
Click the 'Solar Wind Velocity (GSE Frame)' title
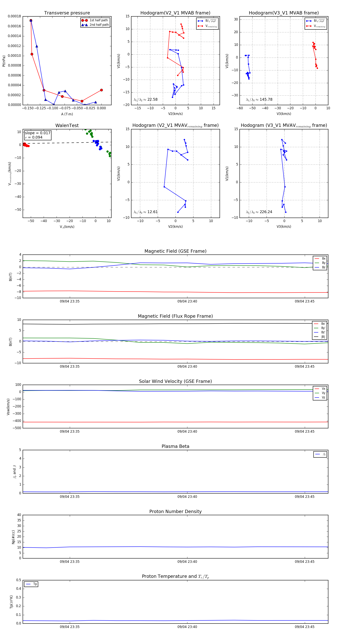[x=175, y=382]
